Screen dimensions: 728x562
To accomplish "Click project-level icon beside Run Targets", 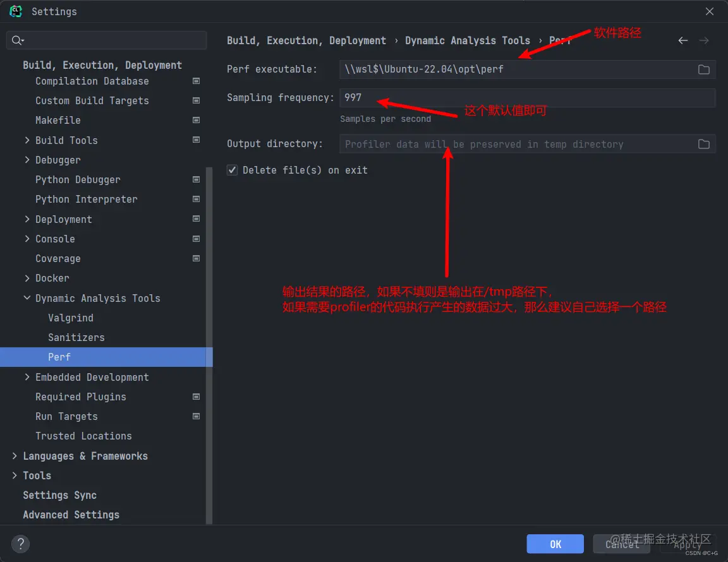I will [x=197, y=416].
